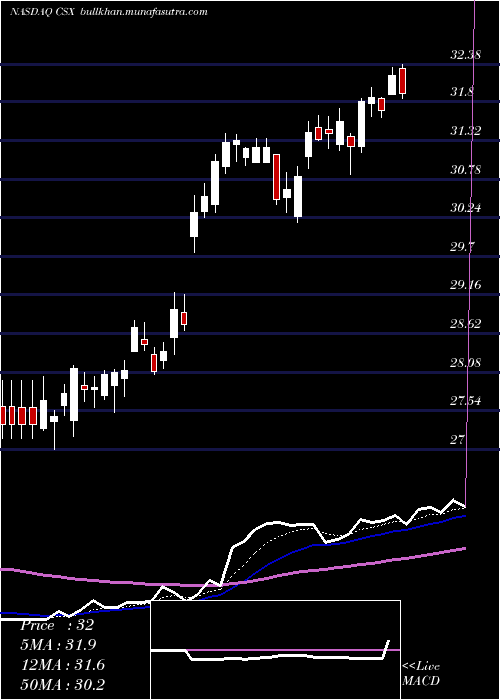Click the tall red candlestick below 31.32
Viewport: 500px width, 700px height.
click(x=276, y=177)
